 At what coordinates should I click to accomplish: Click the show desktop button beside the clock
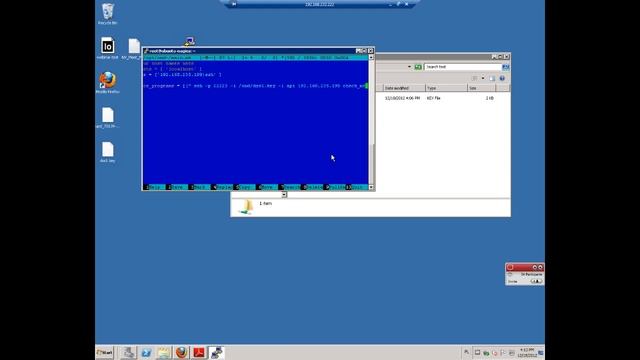[x=541, y=353]
